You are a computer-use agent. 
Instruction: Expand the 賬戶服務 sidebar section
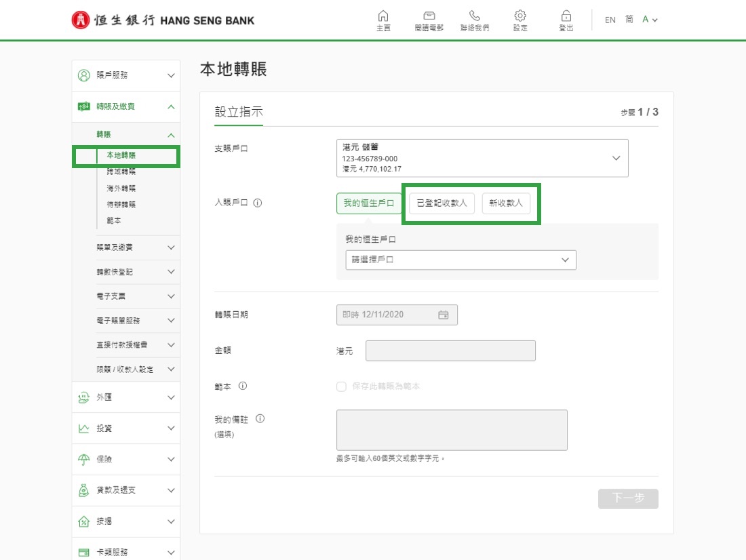tap(126, 75)
